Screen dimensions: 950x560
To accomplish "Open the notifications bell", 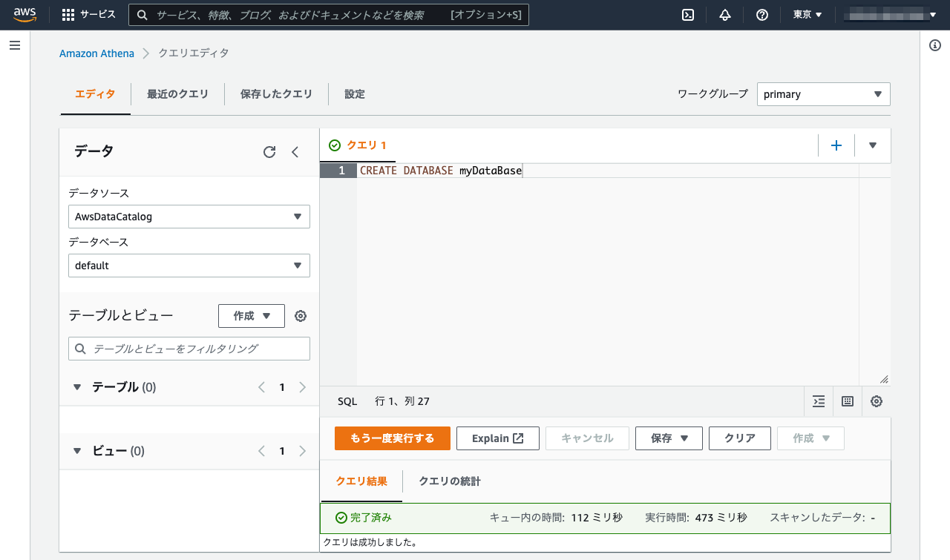I will (x=725, y=15).
